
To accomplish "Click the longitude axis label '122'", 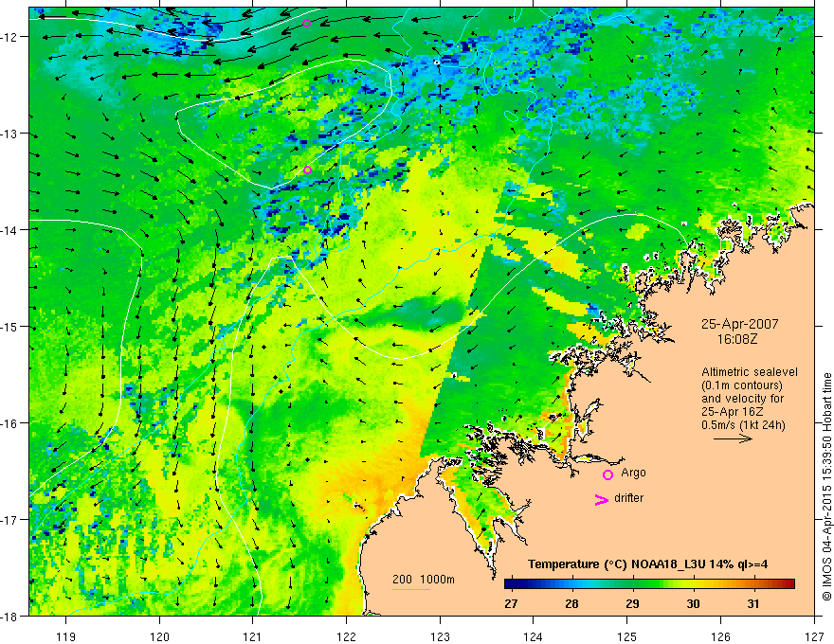I will pyautogui.click(x=346, y=636).
